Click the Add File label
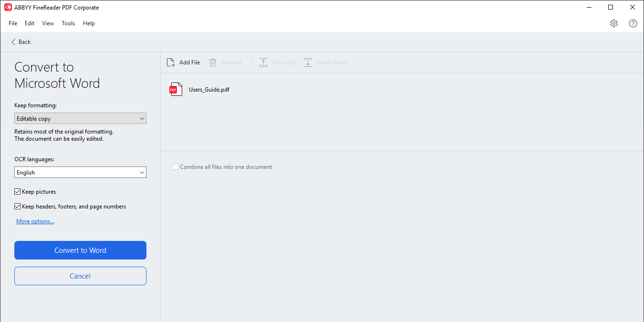 (x=190, y=62)
